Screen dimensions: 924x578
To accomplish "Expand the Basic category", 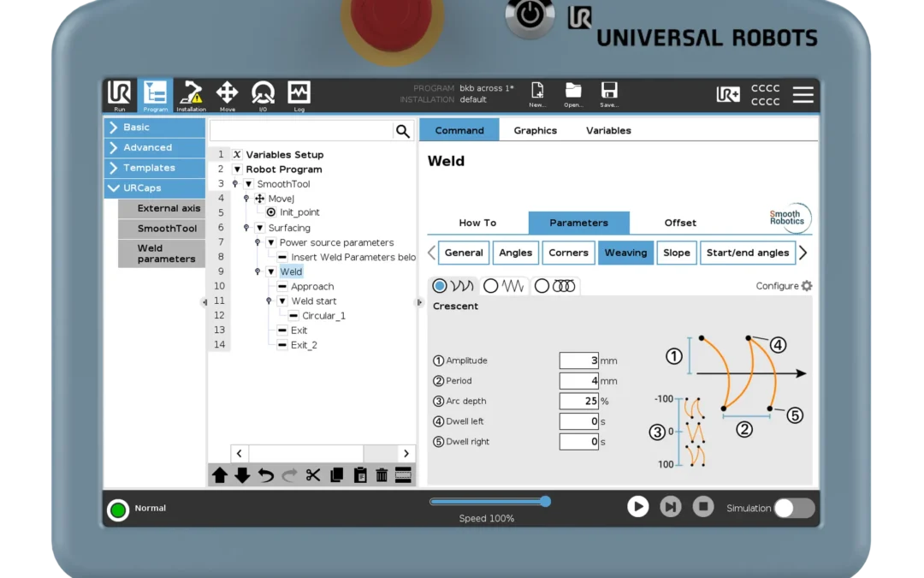I will pyautogui.click(x=154, y=128).
